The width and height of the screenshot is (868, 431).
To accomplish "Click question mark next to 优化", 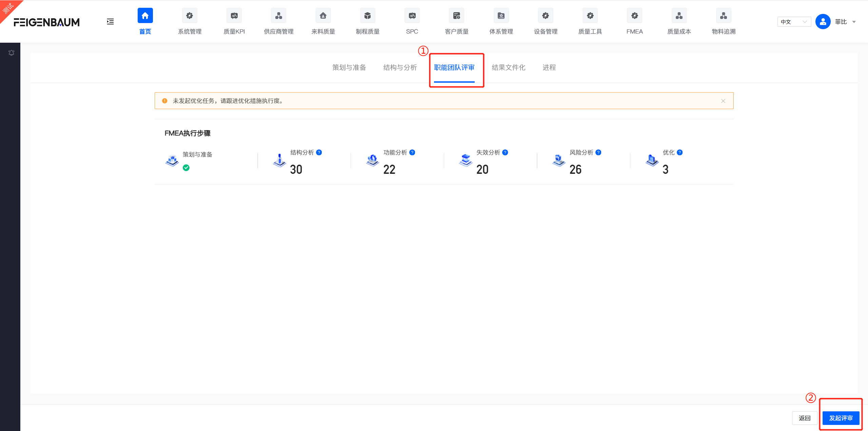I will [x=680, y=152].
